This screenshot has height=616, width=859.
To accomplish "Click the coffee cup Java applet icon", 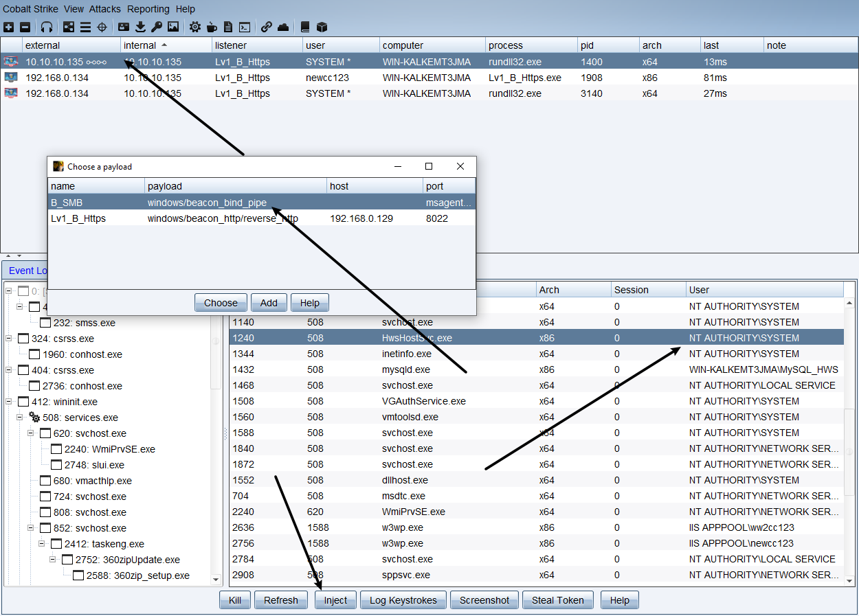I will [212, 27].
